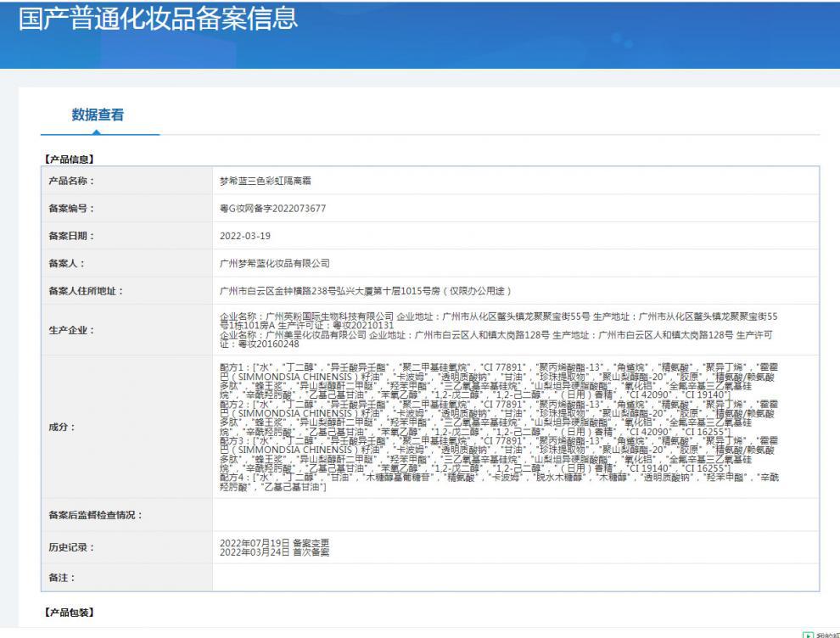Click the 备案人 label
This screenshot has width=840, height=638.
[67, 263]
